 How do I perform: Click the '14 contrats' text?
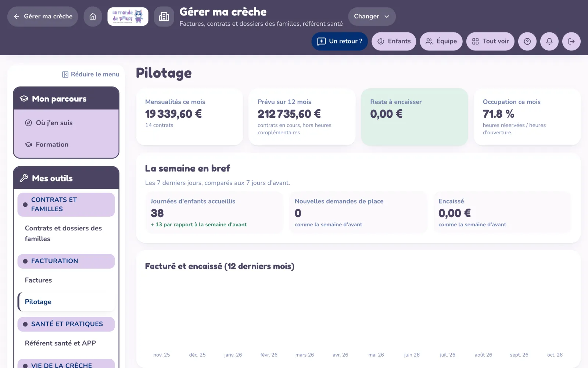[x=159, y=125]
